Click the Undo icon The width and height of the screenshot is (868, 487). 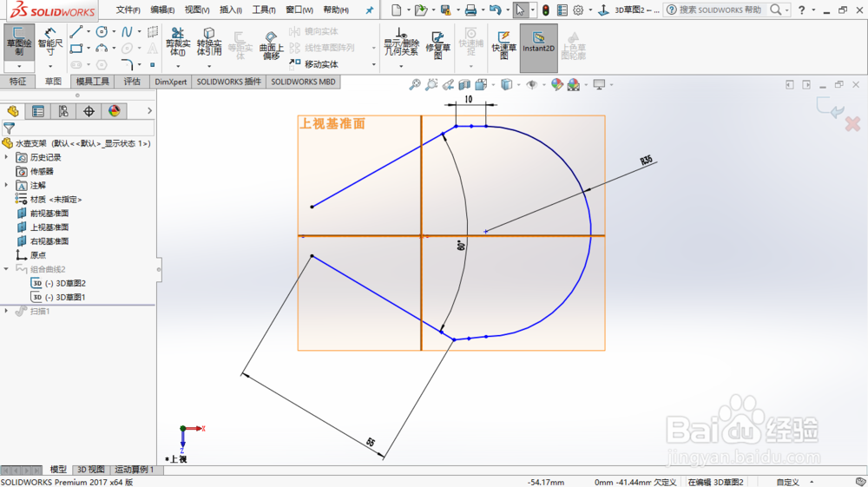495,10
